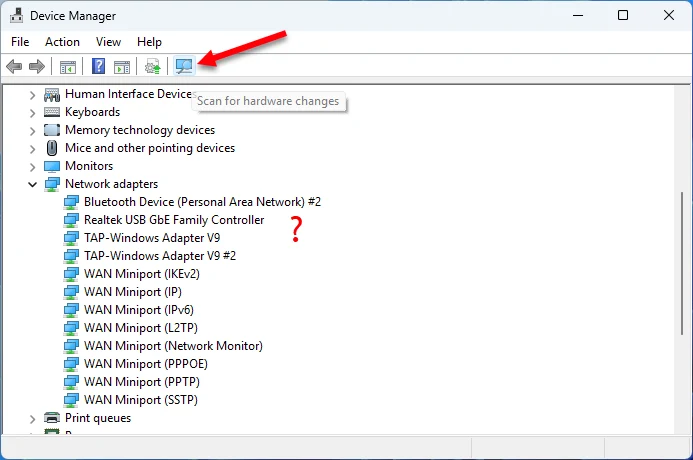Maximize the Device Manager window
Screen dimensions: 693x460
point(623,15)
